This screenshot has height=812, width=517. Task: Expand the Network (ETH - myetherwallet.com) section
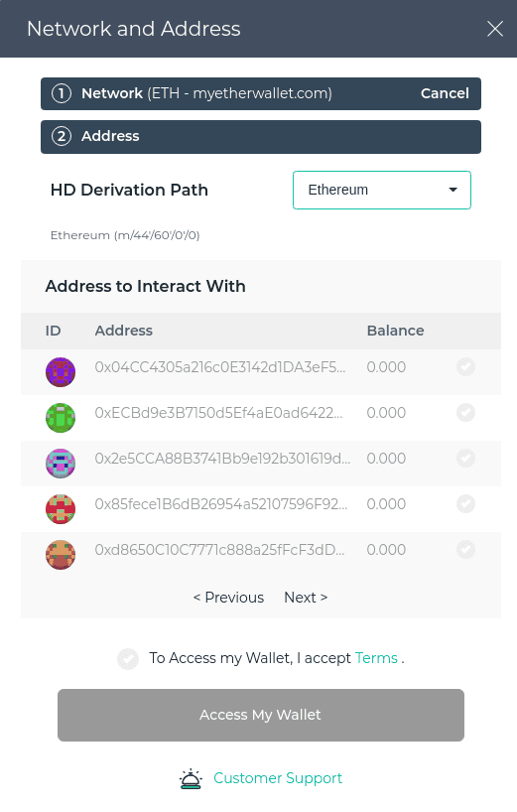(261, 93)
